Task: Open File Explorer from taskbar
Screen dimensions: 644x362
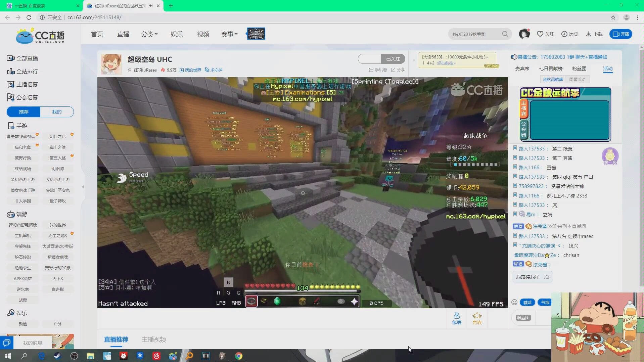Action: (x=90, y=356)
